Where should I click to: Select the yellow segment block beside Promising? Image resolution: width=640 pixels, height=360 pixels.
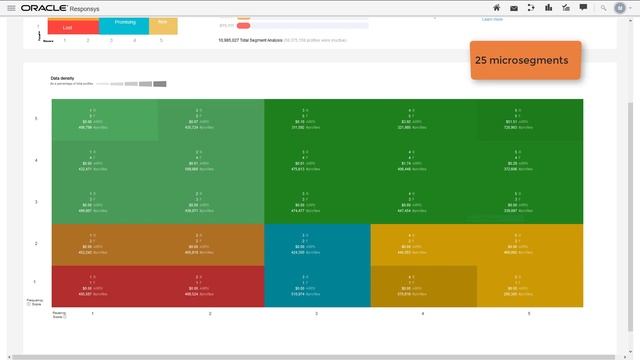(163, 26)
